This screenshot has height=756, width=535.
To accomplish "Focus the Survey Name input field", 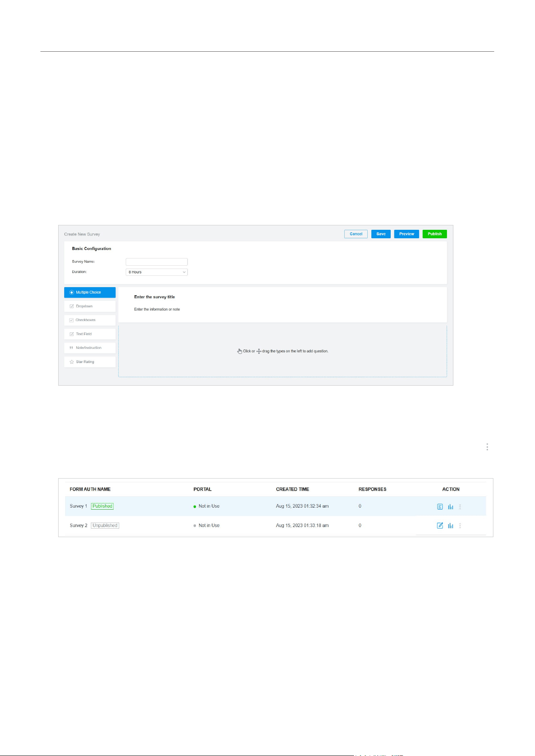I will coord(156,262).
